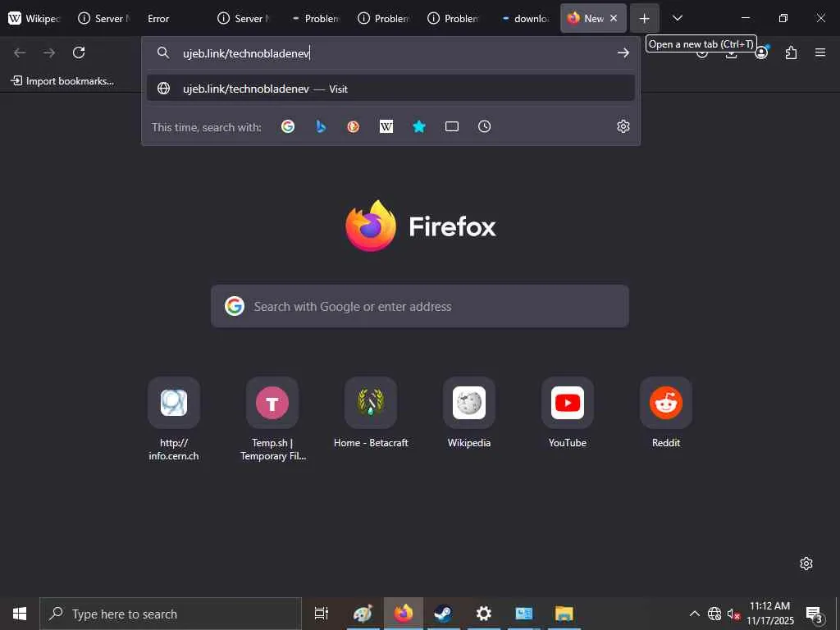Switch to the second Server tab
The image size is (840, 630).
(x=244, y=18)
